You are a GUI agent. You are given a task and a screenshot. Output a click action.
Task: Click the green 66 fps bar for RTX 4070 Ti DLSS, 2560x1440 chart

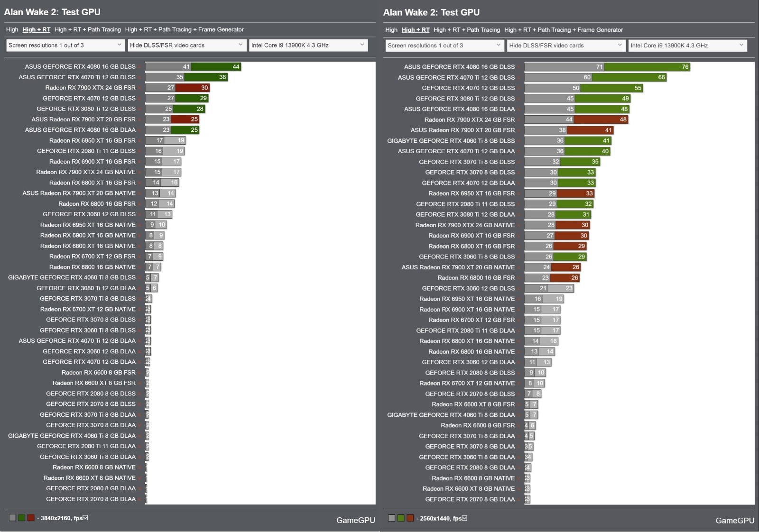click(x=629, y=77)
